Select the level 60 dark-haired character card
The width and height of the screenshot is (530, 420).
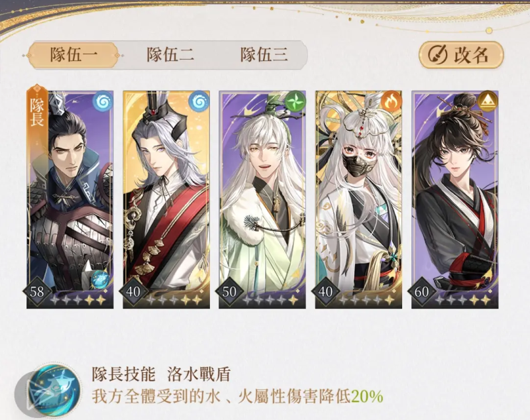454,199
